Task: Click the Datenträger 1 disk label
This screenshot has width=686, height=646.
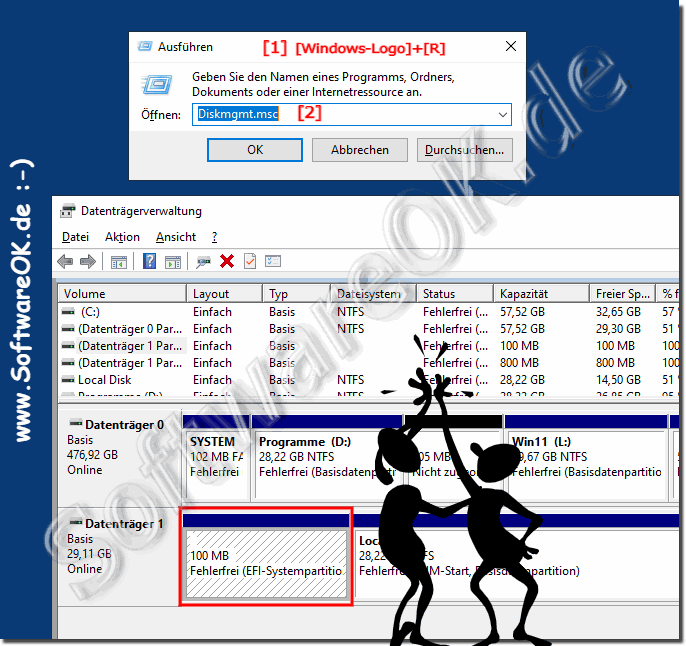Action: pos(124,523)
